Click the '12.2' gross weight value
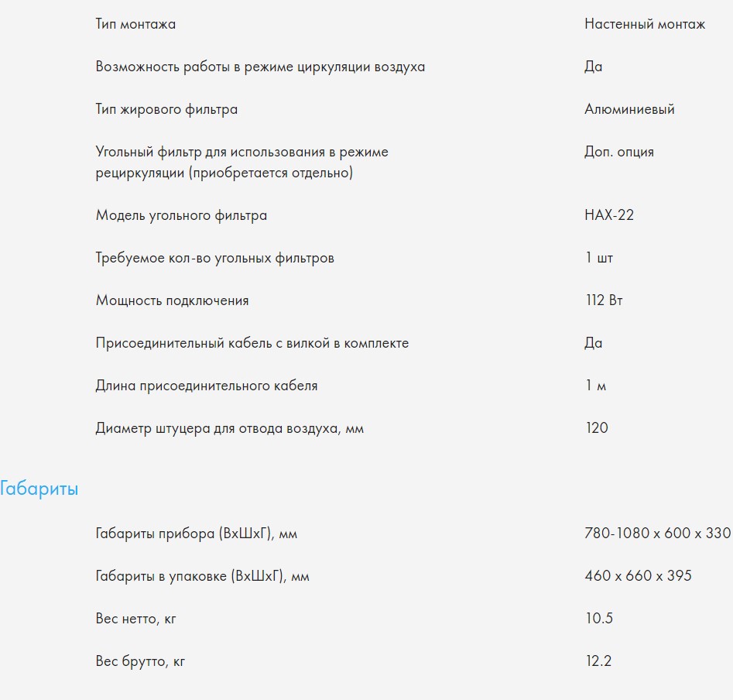This screenshot has width=733, height=700. pyautogui.click(x=598, y=661)
